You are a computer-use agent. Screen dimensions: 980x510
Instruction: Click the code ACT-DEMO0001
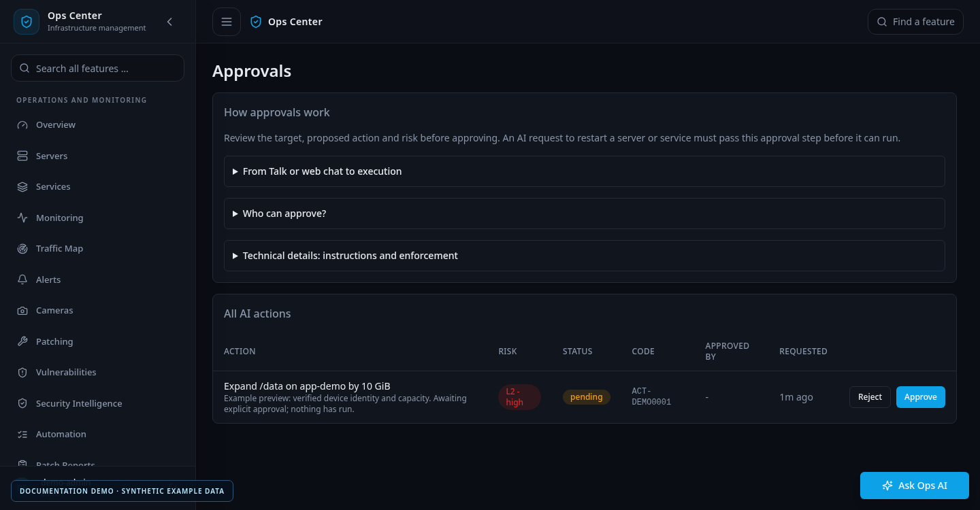pyautogui.click(x=651, y=396)
